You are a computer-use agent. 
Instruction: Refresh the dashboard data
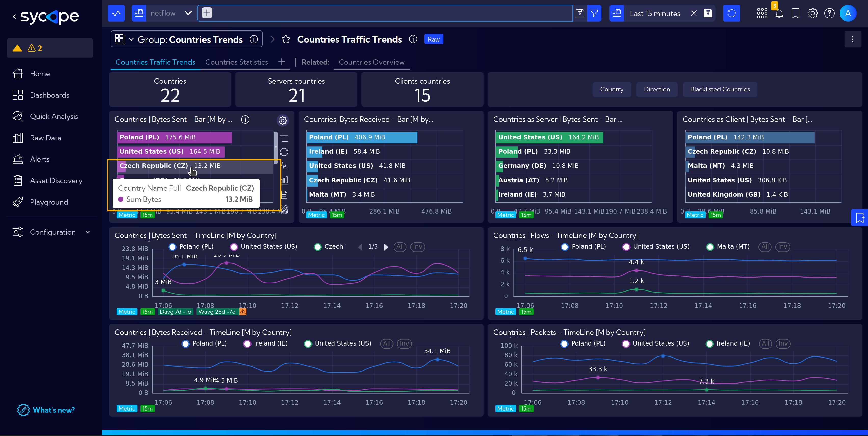pos(731,13)
